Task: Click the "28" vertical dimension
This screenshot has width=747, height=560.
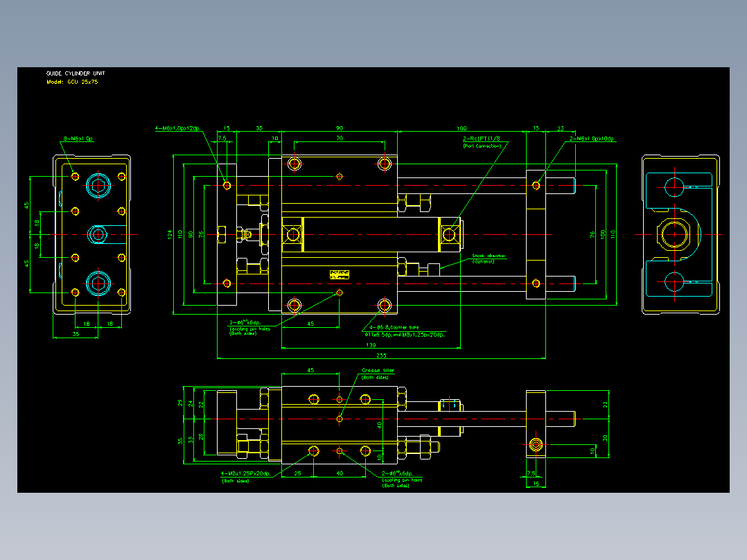Action: [x=201, y=436]
